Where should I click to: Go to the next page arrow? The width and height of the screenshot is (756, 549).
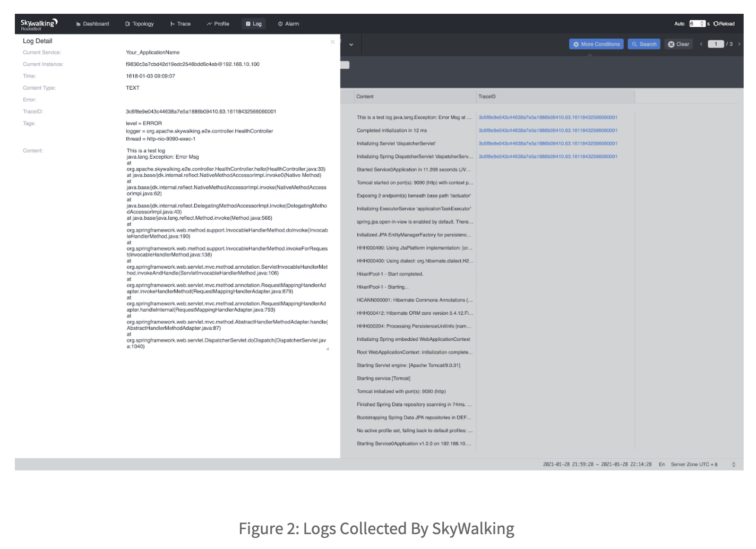(x=739, y=44)
